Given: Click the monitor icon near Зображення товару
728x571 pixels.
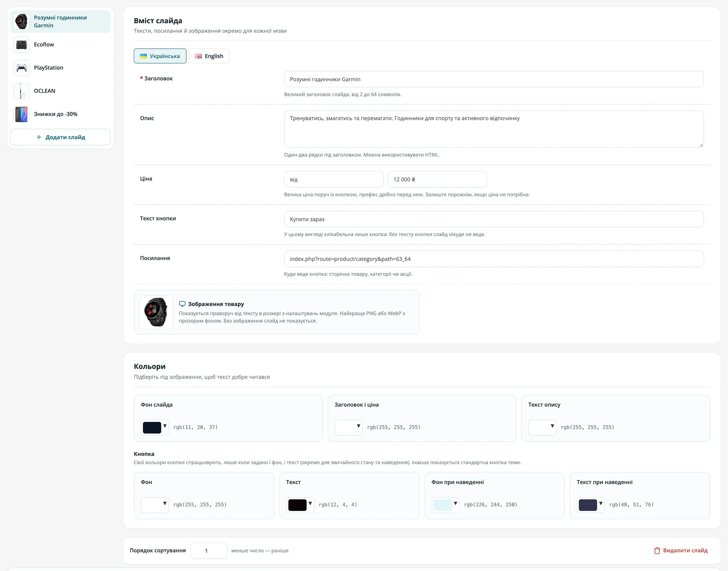Looking at the screenshot, I should click(x=182, y=304).
